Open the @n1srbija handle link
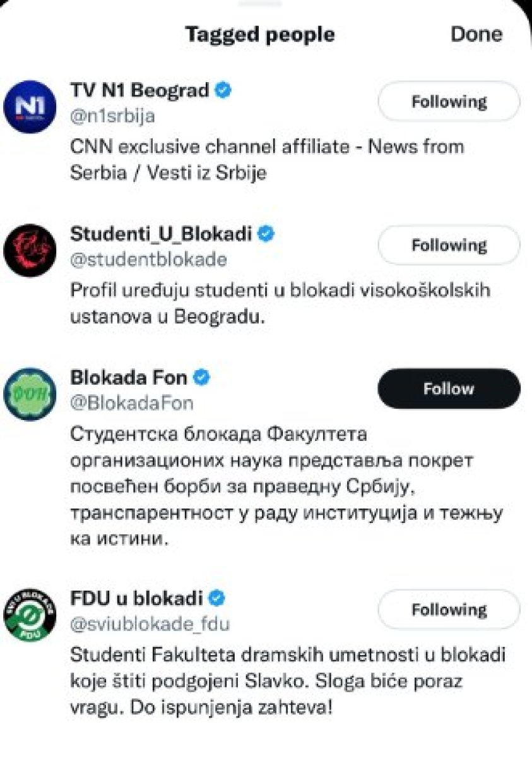Image resolution: width=532 pixels, height=758 pixels. [112, 116]
